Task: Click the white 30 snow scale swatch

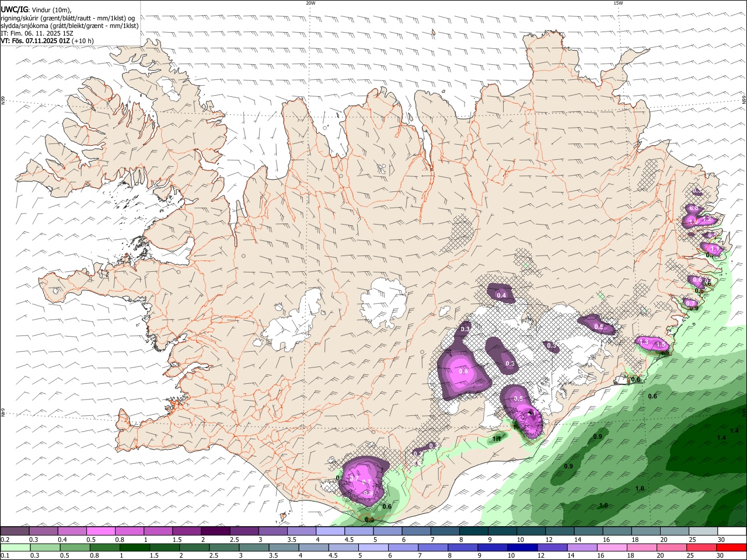Action: pyautogui.click(x=731, y=531)
